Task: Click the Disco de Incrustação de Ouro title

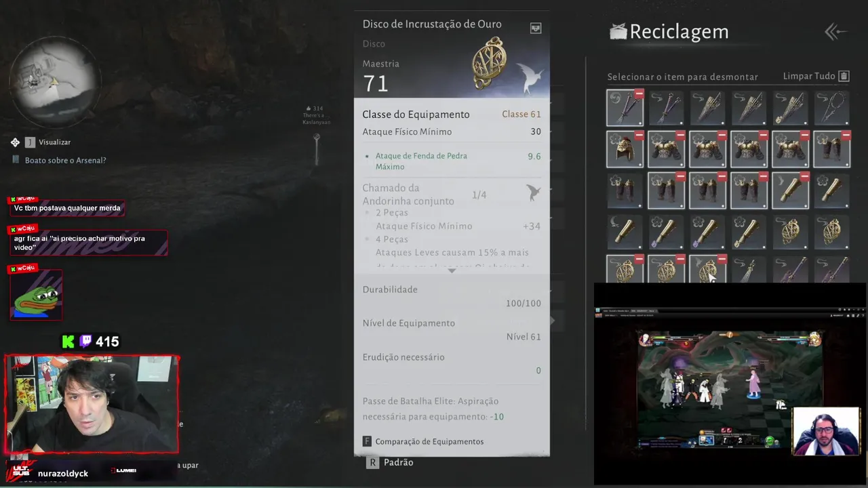Action: click(432, 24)
